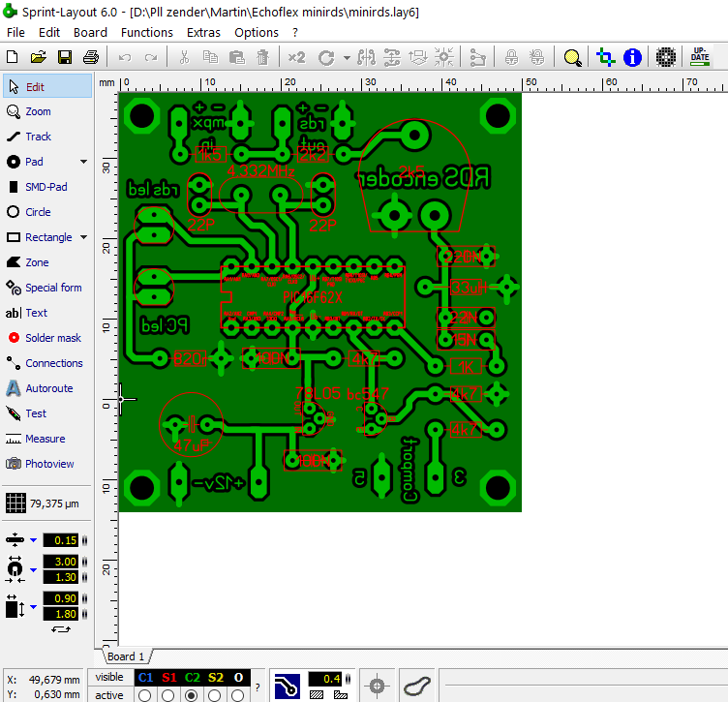Expand the Pad tool dropdown arrow
728x702 pixels.
83,162
